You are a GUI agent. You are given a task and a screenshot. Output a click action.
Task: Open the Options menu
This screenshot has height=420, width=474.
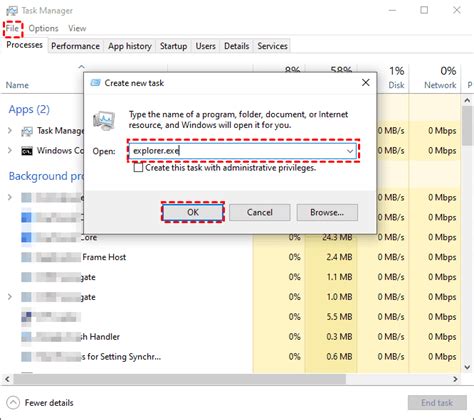(43, 29)
